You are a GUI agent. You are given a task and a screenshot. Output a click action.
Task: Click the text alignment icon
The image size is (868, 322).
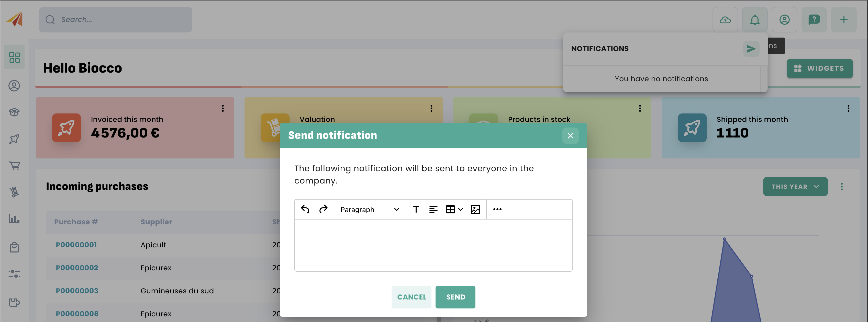(433, 209)
